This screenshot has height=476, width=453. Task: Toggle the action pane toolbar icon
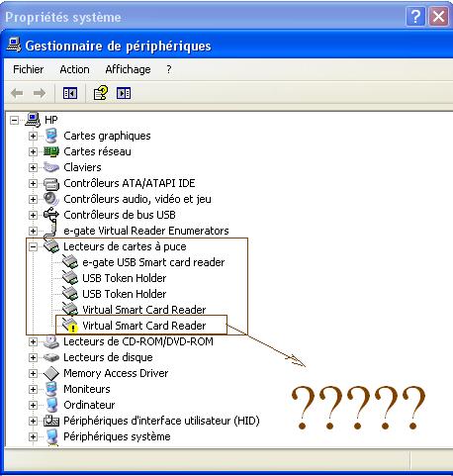point(124,93)
